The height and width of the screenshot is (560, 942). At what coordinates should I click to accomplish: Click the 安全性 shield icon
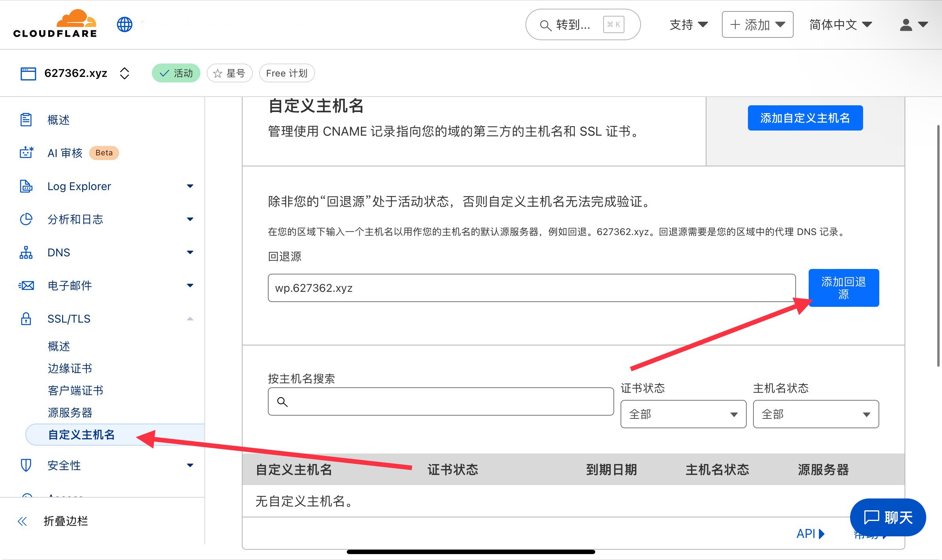pos(26,465)
